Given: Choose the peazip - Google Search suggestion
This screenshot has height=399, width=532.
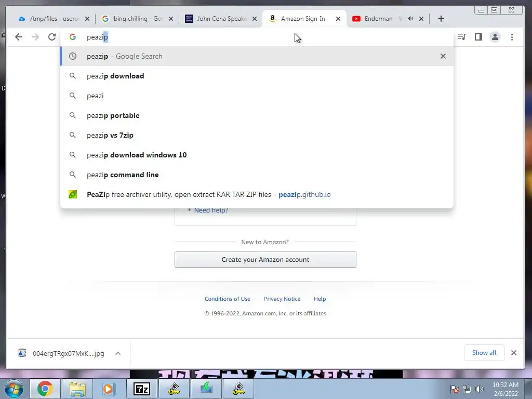Looking at the screenshot, I should pos(257,56).
